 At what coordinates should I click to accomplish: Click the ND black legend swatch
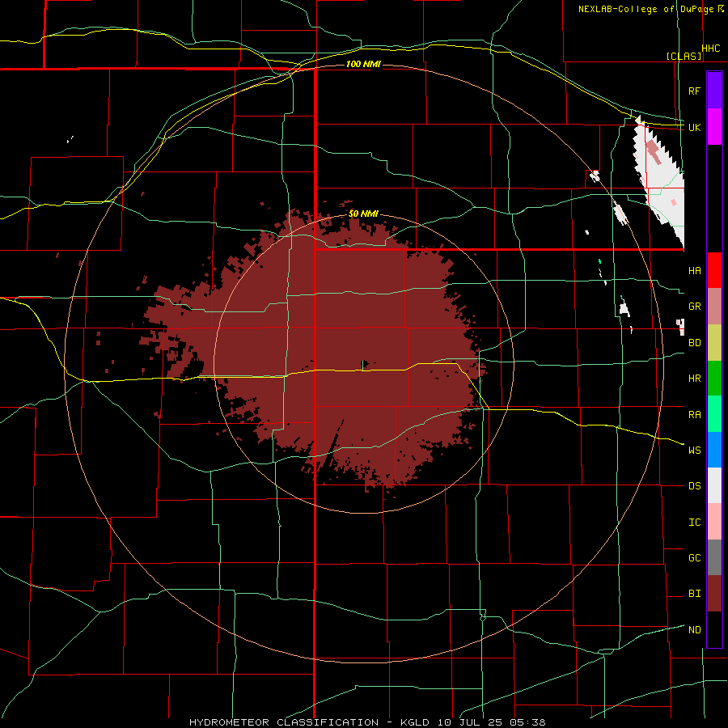pos(714,629)
